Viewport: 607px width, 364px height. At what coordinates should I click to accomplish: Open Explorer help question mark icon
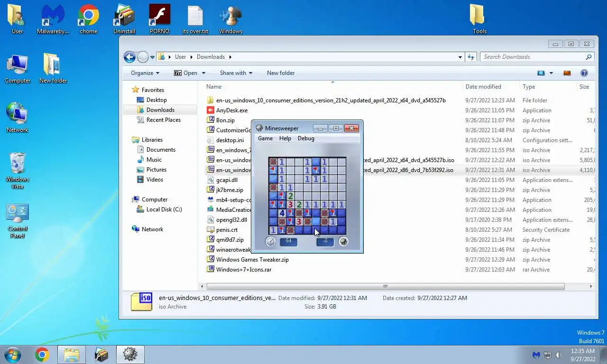tap(584, 73)
